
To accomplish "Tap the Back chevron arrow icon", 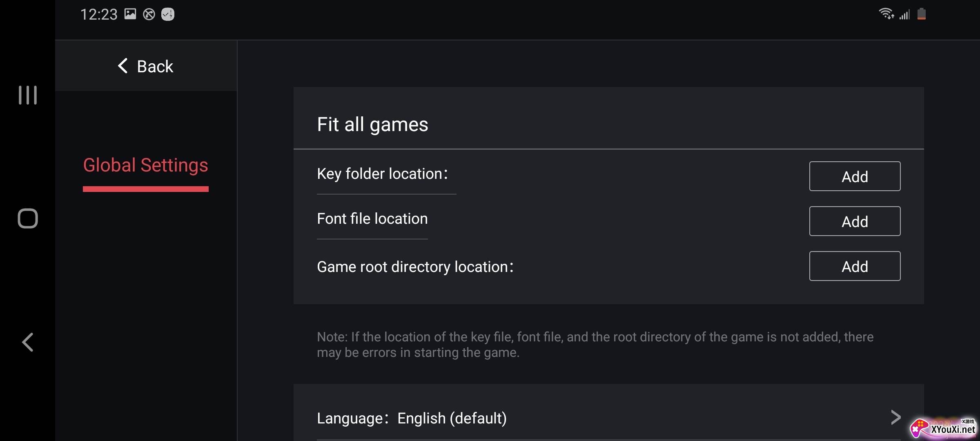I will pyautogui.click(x=122, y=66).
